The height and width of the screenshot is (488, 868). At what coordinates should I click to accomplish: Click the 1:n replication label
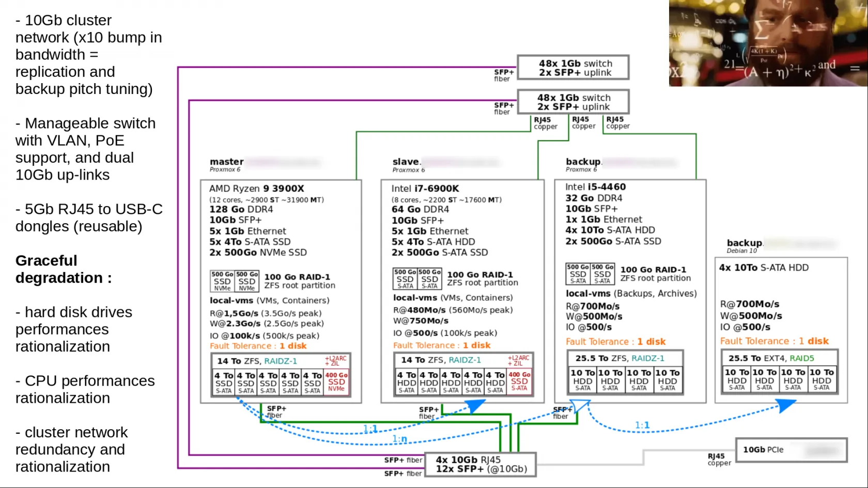pyautogui.click(x=399, y=439)
